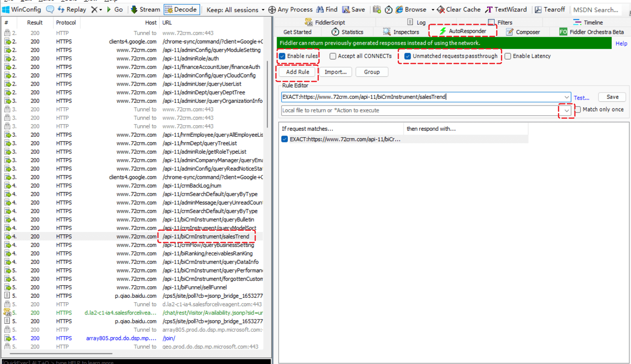Open Fiddler Orchestra Beta tab
Viewport: 631px width, 364px height.
[592, 32]
